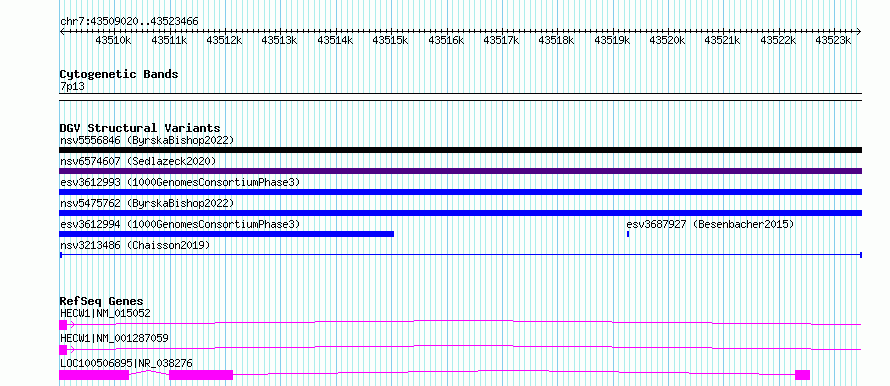
Task: Click the blue esv3612993 variant bar
Action: (460, 192)
